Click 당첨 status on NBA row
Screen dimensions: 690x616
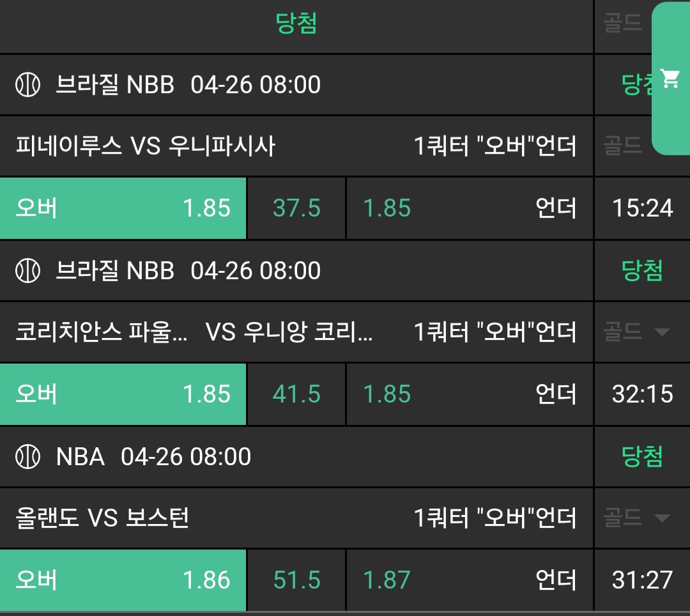[642, 457]
